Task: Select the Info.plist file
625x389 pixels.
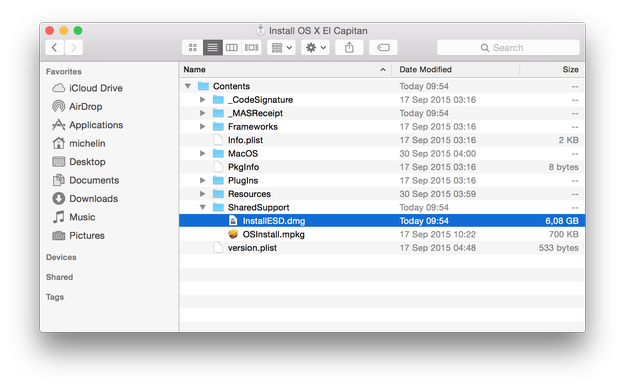Action: 382,140
